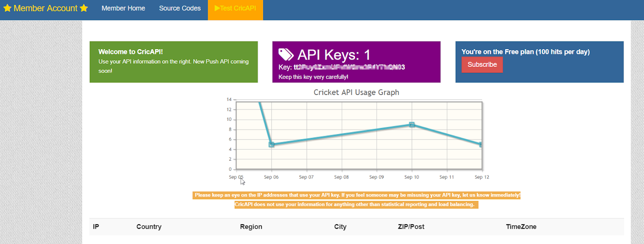This screenshot has height=244, width=644.
Task: Click the Cricket API Usage Graph title
Action: click(357, 93)
